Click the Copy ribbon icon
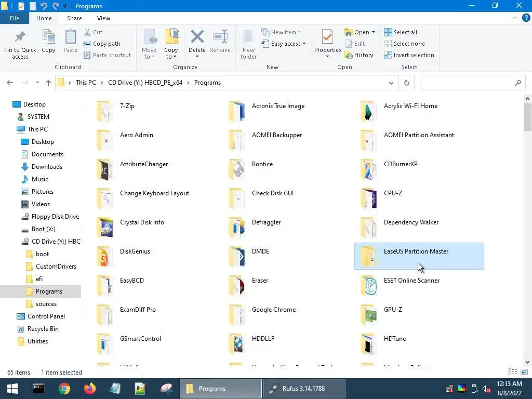The image size is (532, 399). click(x=48, y=37)
